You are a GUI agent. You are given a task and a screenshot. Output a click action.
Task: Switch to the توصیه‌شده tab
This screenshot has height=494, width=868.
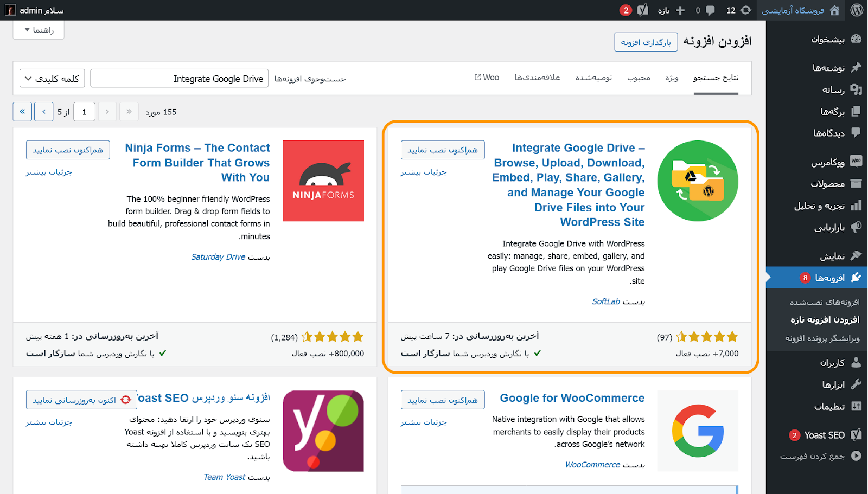coord(593,78)
